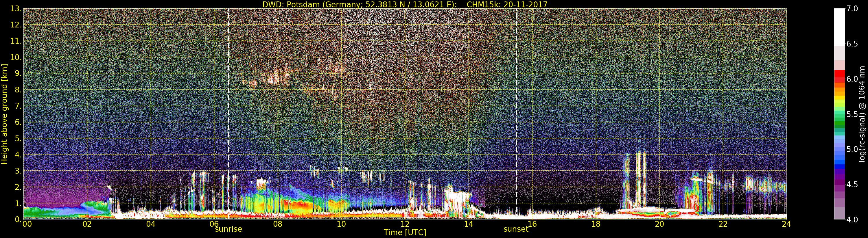Select the Time [UTC] axis title
The image size is (868, 238).
(405, 233)
